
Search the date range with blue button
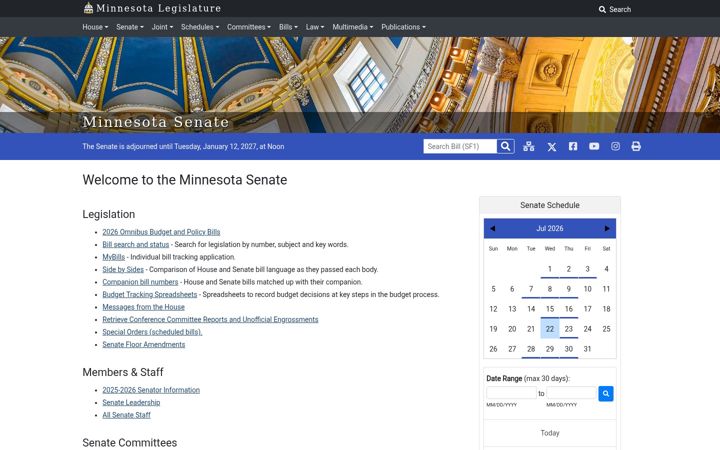(606, 394)
